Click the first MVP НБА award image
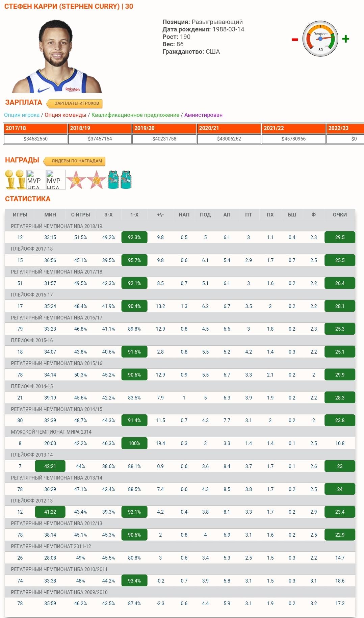This screenshot has height=618, width=364. coord(36,179)
